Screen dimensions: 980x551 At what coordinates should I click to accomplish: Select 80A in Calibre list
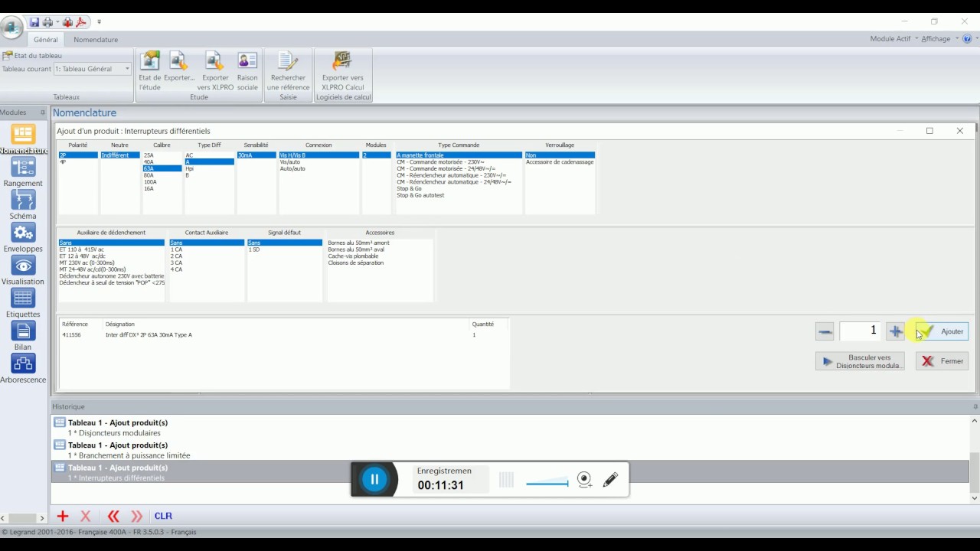162,175
